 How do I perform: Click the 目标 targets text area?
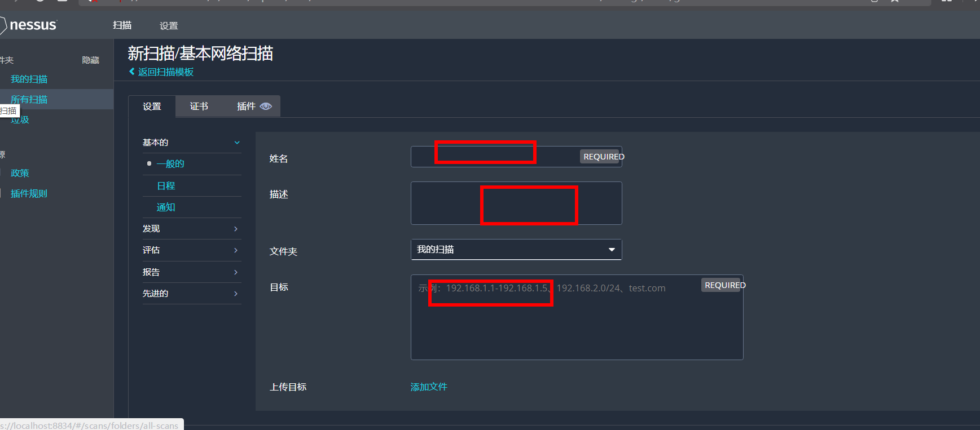click(577, 317)
